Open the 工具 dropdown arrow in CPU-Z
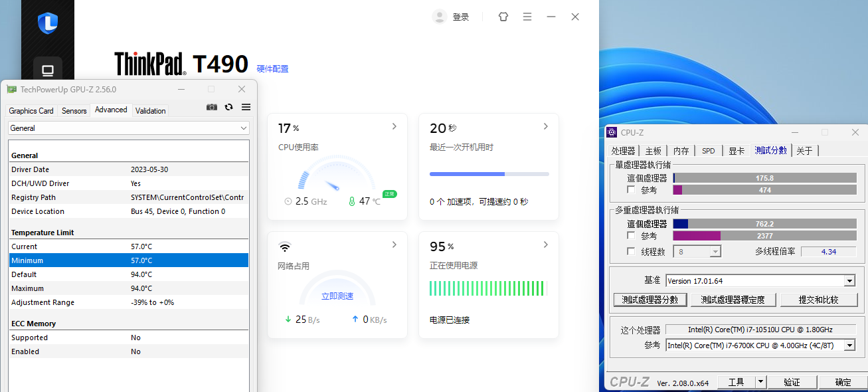This screenshot has height=392, width=868. click(761, 382)
